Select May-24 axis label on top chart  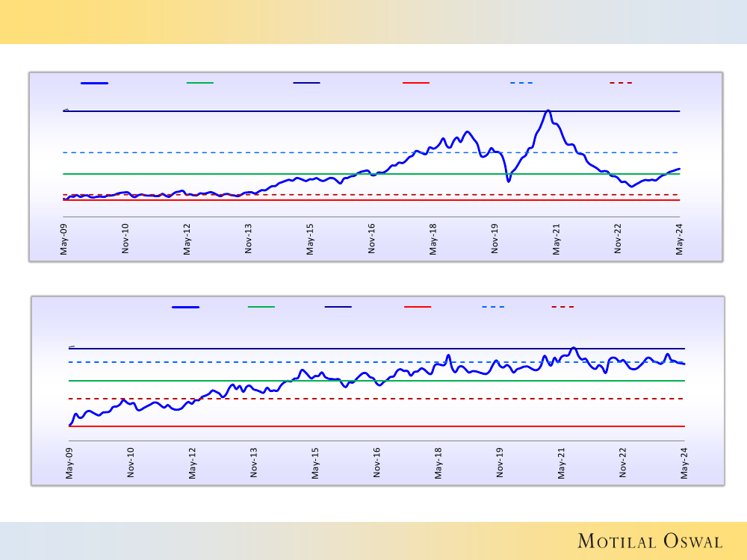coord(680,239)
